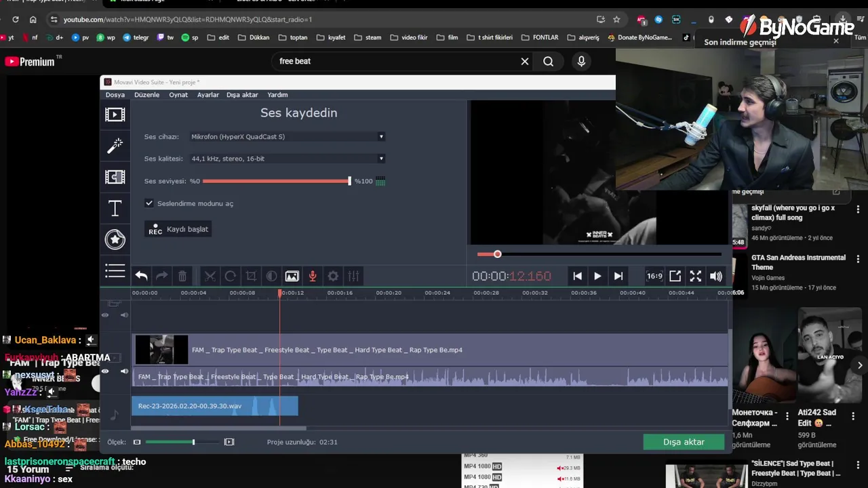
Task: Open GTA San Andreas Instrumental Theme video
Action: point(798,262)
